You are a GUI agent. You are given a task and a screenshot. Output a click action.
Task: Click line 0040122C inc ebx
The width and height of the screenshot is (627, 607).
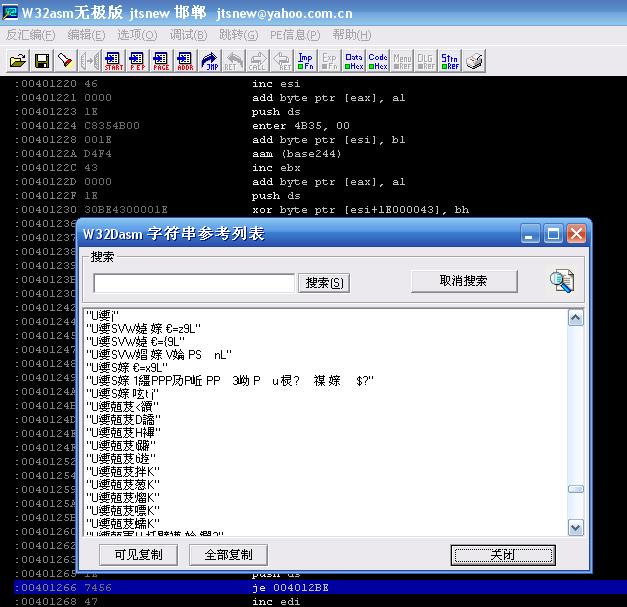pos(157,168)
